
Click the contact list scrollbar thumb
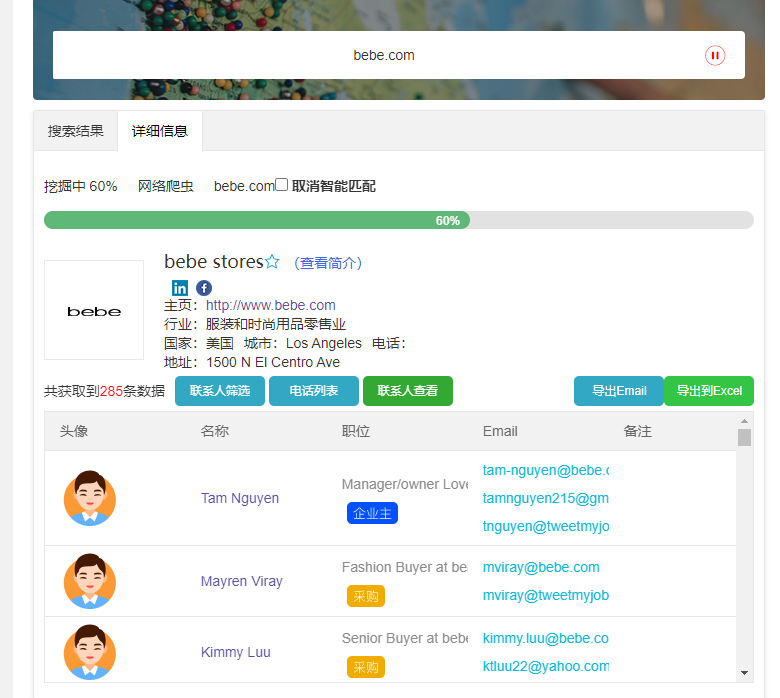(x=744, y=438)
